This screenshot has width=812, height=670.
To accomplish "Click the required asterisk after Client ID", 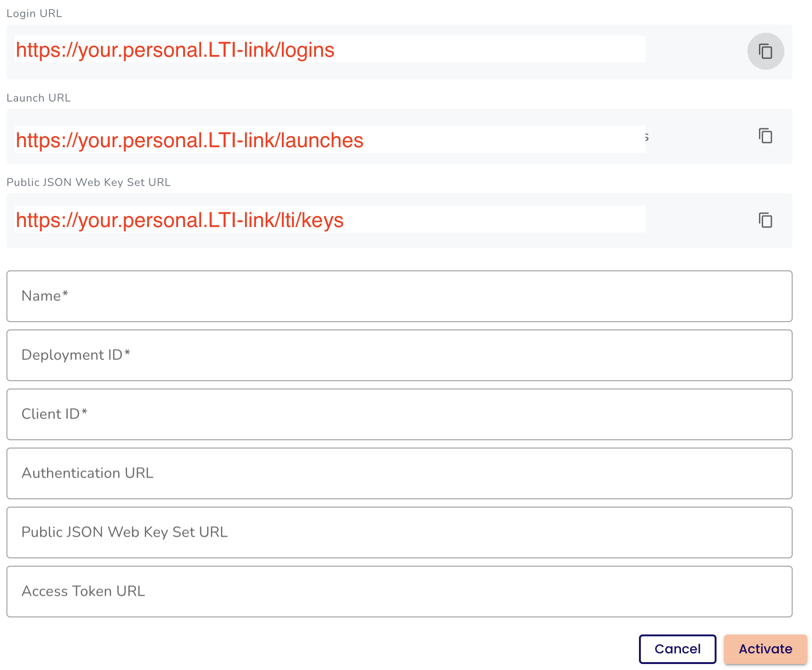I will (x=84, y=412).
